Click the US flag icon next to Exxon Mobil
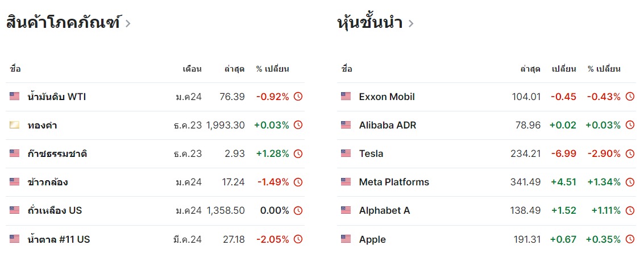Image resolution: width=644 pixels, height=253 pixels. coord(346,97)
